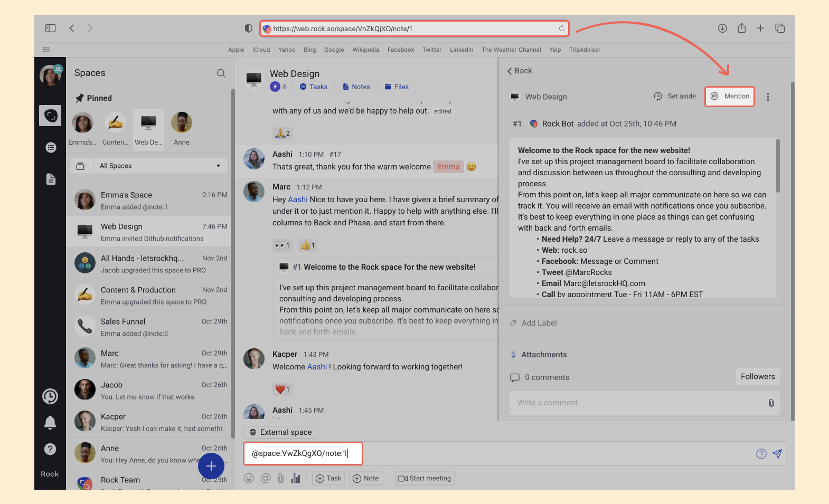Click the Note button under composer
829x504 pixels.
click(365, 478)
